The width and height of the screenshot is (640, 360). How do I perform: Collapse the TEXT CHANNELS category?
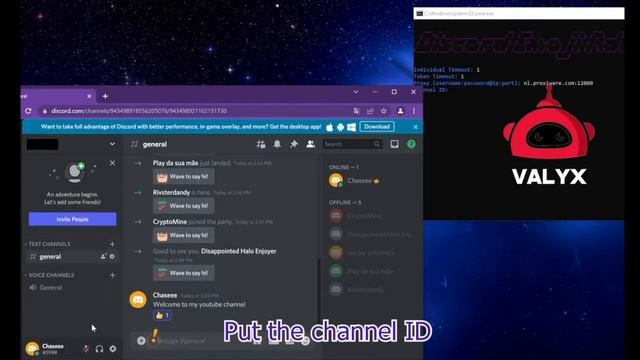pyautogui.click(x=47, y=244)
